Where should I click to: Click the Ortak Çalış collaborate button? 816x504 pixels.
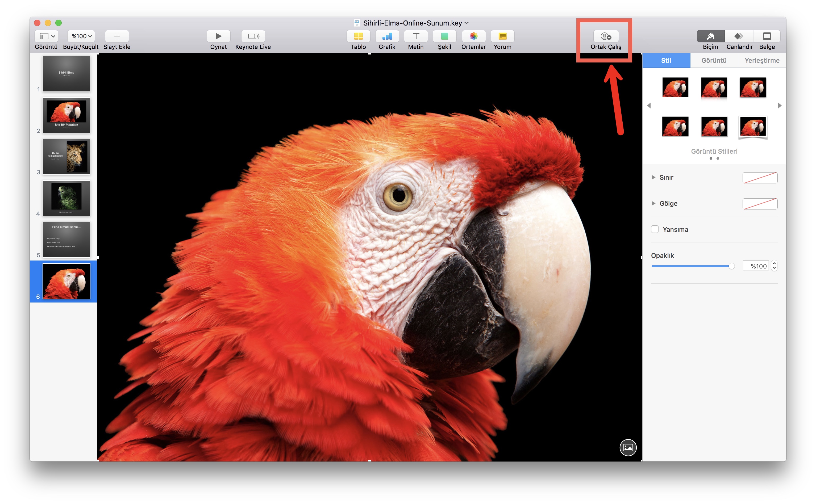tap(606, 36)
